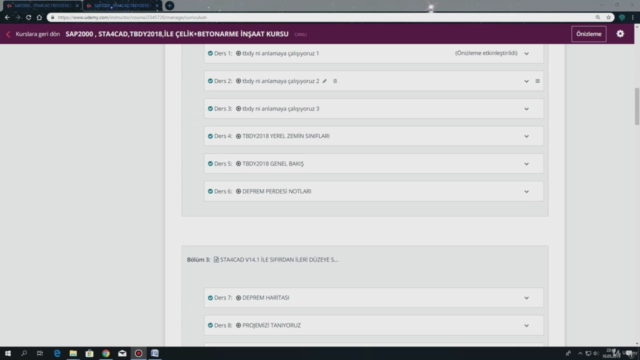Expand Ders 3 lecture chevron
This screenshot has height=360, width=640.
pyautogui.click(x=527, y=109)
